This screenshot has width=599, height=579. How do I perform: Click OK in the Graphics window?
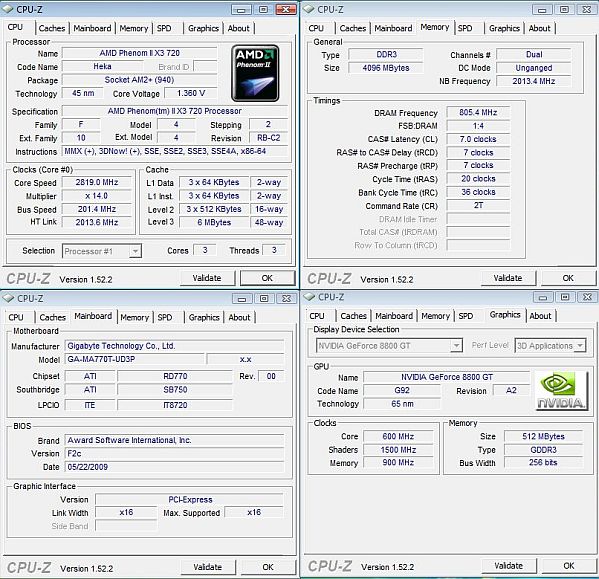point(569,566)
